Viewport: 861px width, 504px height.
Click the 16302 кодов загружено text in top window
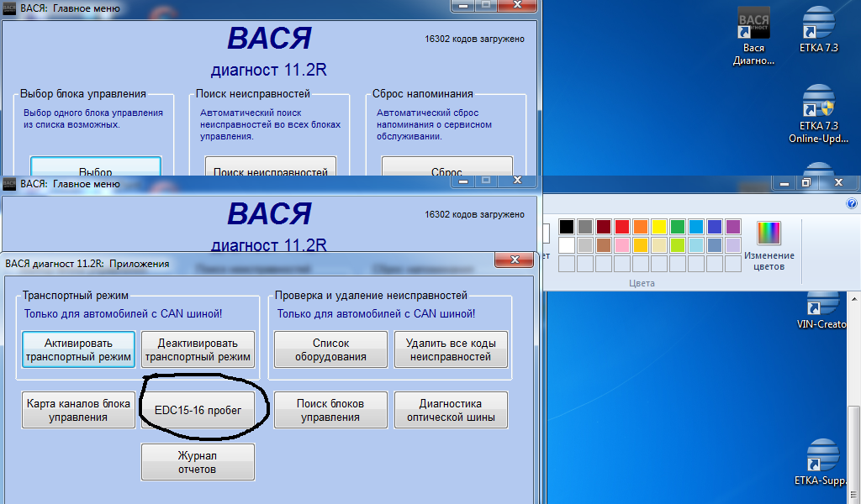(474, 39)
